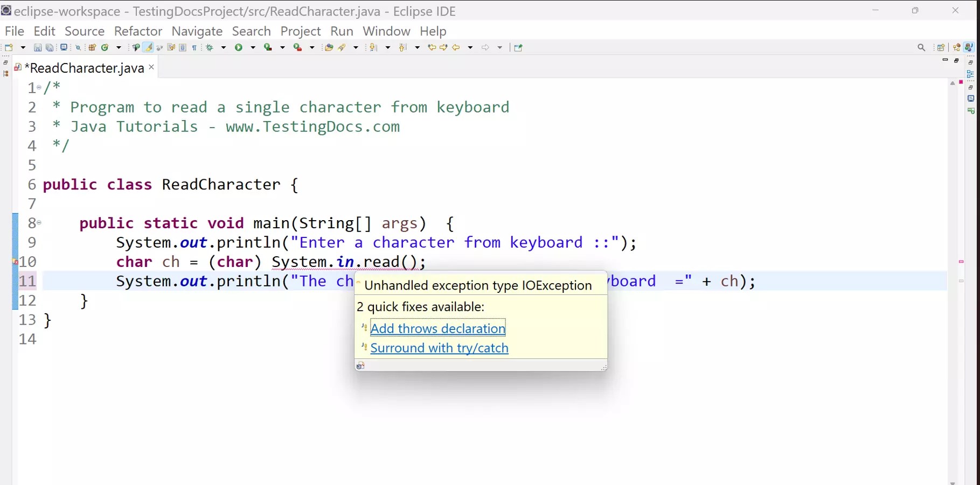Open the Run dropdown arrow

tap(253, 47)
